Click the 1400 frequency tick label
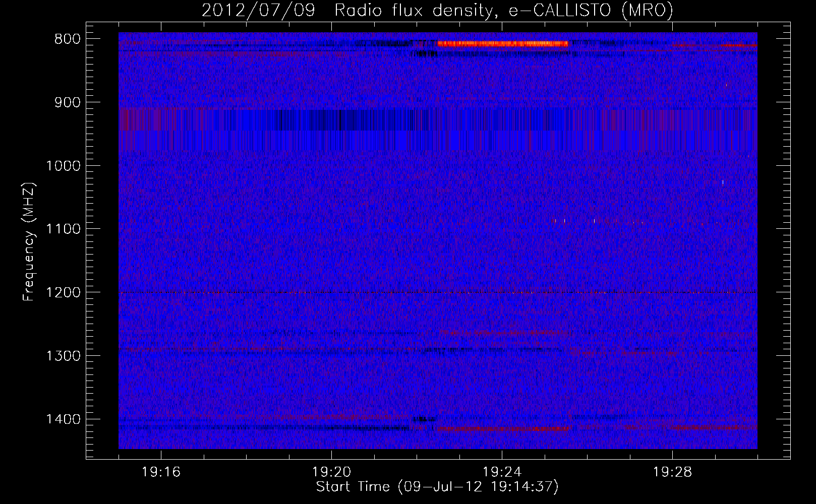The width and height of the screenshot is (816, 504). pyautogui.click(x=63, y=419)
